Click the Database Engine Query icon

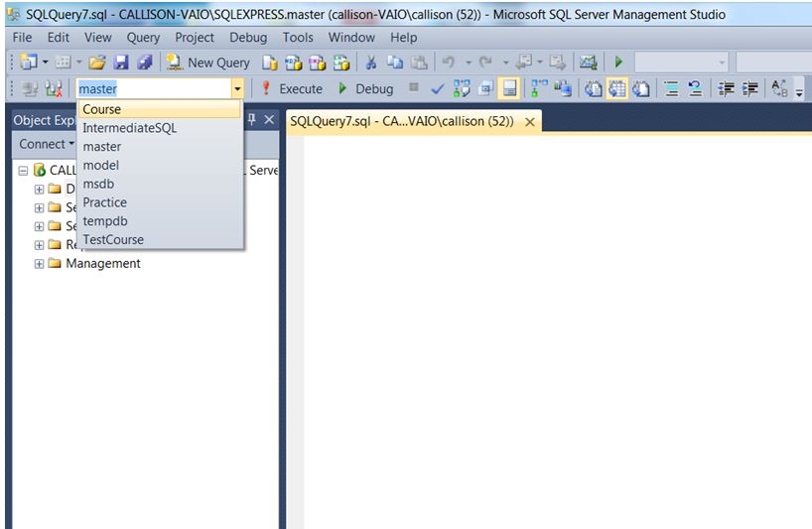pyautogui.click(x=269, y=63)
